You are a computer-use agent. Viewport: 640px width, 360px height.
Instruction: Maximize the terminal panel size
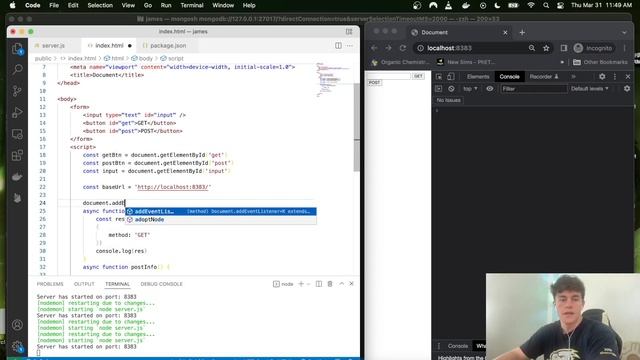pos(341,284)
